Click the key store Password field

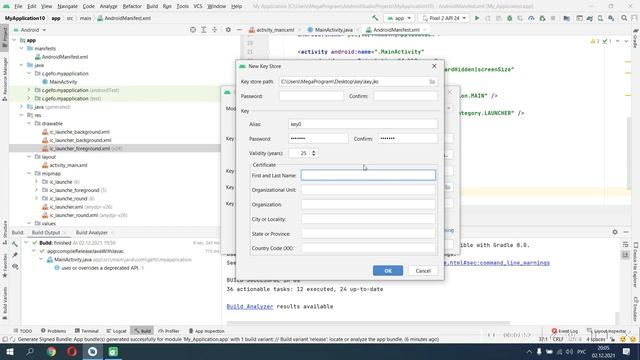[311, 96]
